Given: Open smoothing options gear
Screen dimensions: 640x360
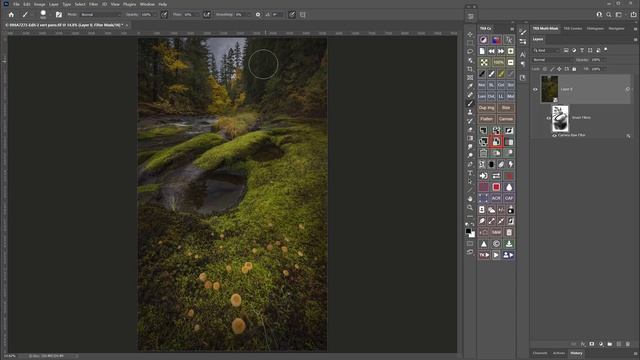Looking at the screenshot, I should 258,14.
